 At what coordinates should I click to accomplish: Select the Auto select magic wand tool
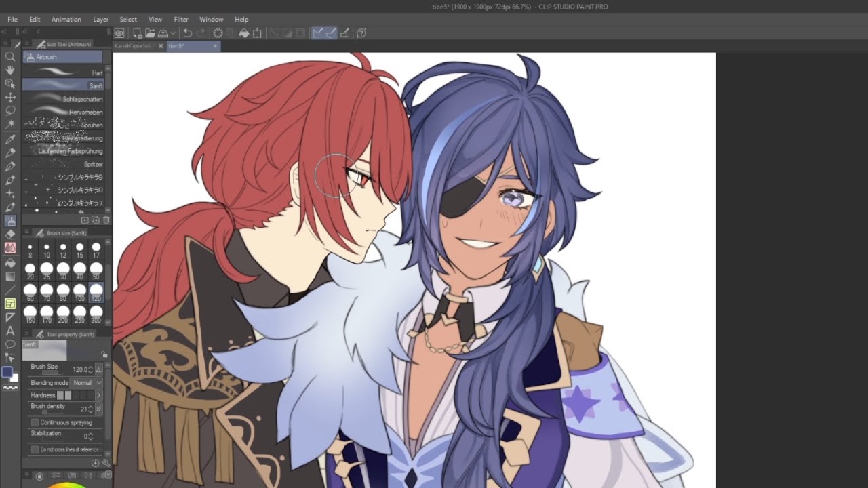[x=10, y=125]
